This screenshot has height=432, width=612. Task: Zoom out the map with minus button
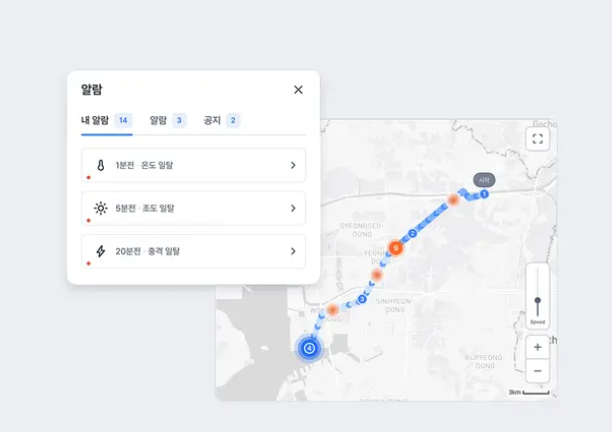538,371
